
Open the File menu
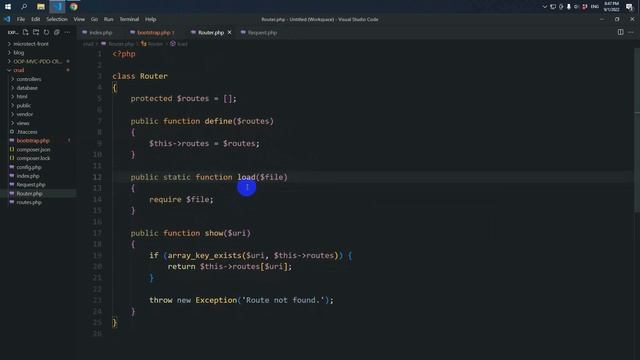[x=21, y=19]
